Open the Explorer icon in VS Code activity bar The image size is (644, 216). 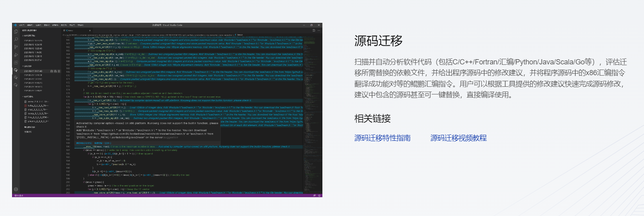coord(16,32)
